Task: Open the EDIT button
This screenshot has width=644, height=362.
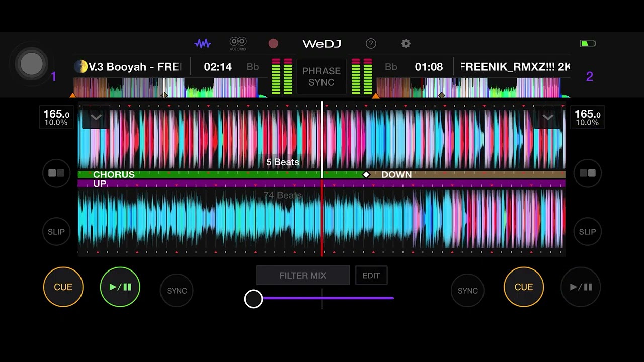Action: pyautogui.click(x=371, y=276)
